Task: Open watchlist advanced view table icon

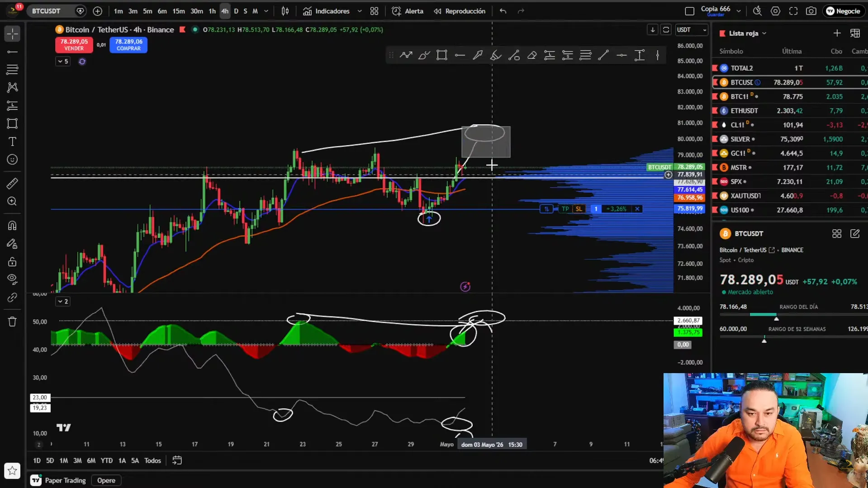Action: coord(855,33)
